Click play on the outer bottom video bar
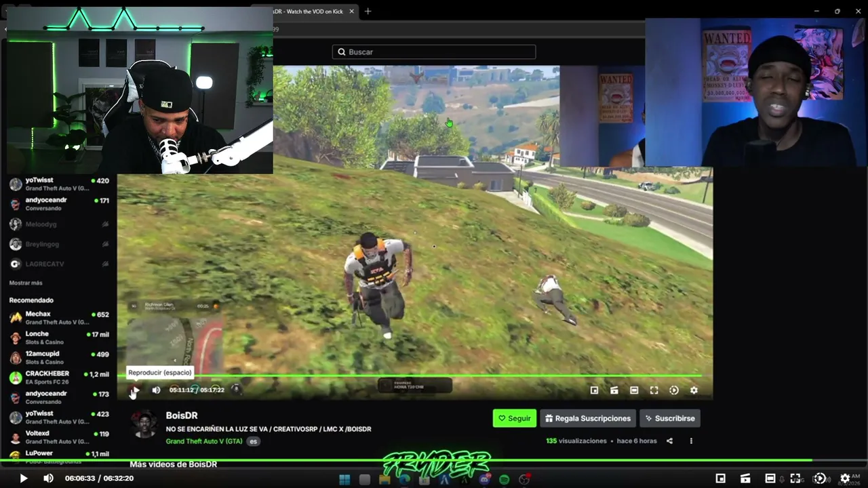The height and width of the screenshot is (488, 868). (x=23, y=479)
